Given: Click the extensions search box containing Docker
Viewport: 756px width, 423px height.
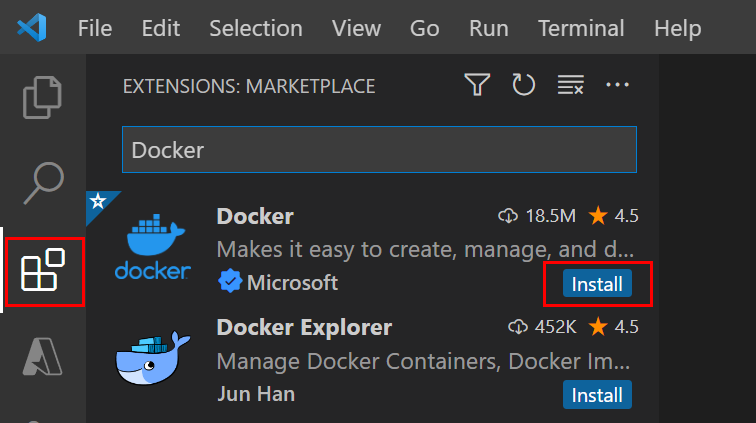Looking at the screenshot, I should point(379,150).
